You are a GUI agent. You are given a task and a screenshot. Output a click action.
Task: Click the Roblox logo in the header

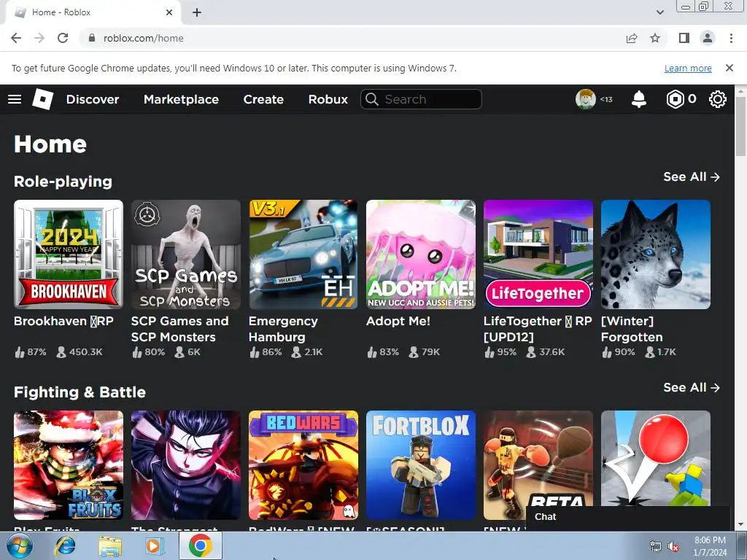tap(43, 99)
